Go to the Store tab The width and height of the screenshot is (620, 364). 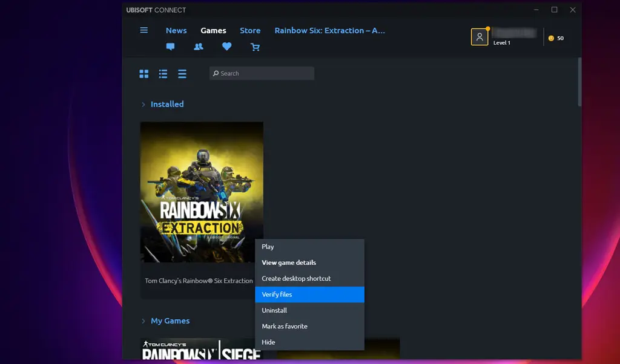pyautogui.click(x=250, y=30)
